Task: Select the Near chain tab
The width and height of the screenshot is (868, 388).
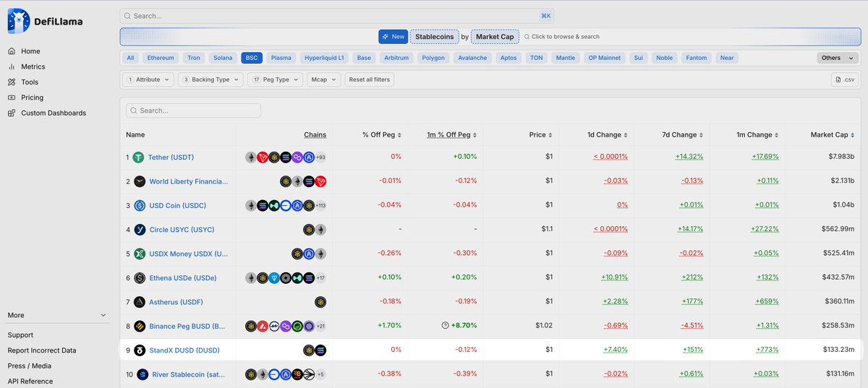Action: (727, 58)
